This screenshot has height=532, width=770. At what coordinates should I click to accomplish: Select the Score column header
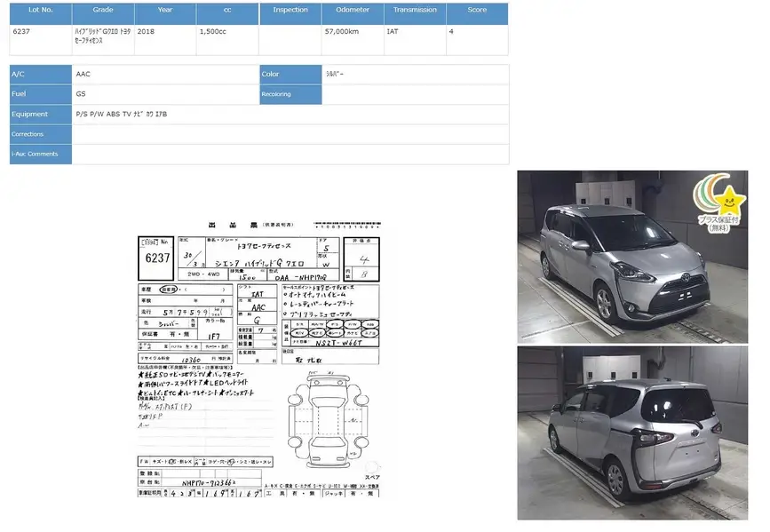[x=477, y=12]
